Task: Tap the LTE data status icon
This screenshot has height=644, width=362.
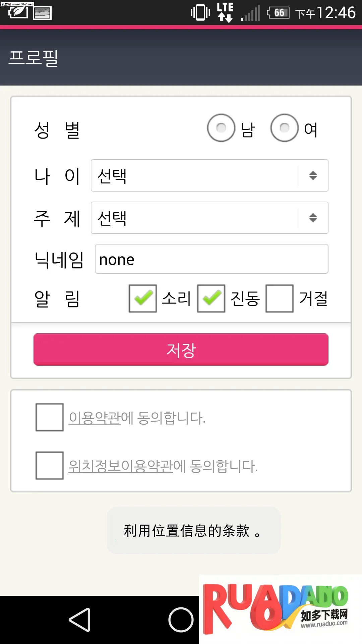Action: [x=225, y=12]
